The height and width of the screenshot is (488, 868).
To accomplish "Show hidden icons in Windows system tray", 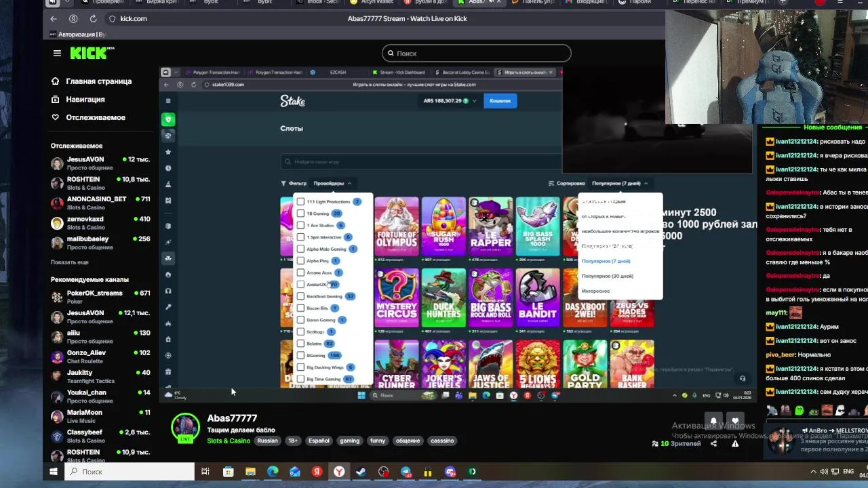I will click(x=814, y=472).
